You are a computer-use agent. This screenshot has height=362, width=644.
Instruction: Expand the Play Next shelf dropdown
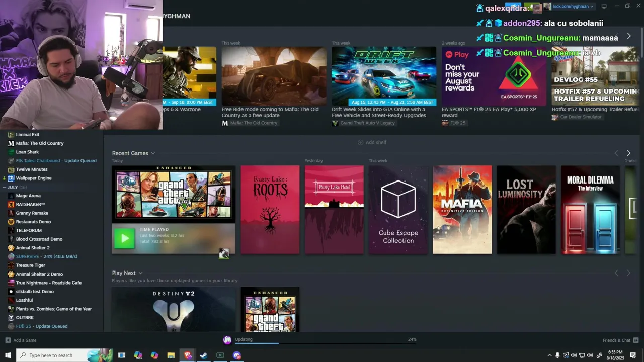click(140, 273)
